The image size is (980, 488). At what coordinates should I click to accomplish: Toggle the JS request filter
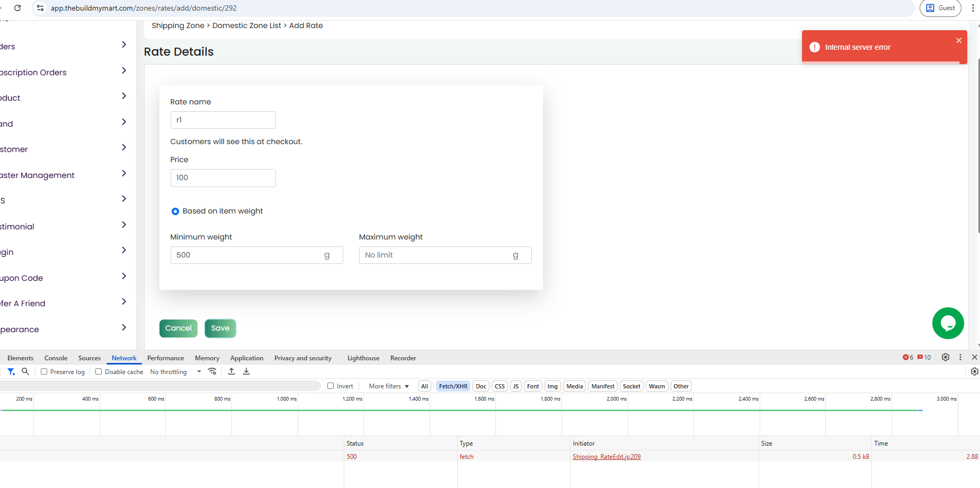click(x=516, y=386)
